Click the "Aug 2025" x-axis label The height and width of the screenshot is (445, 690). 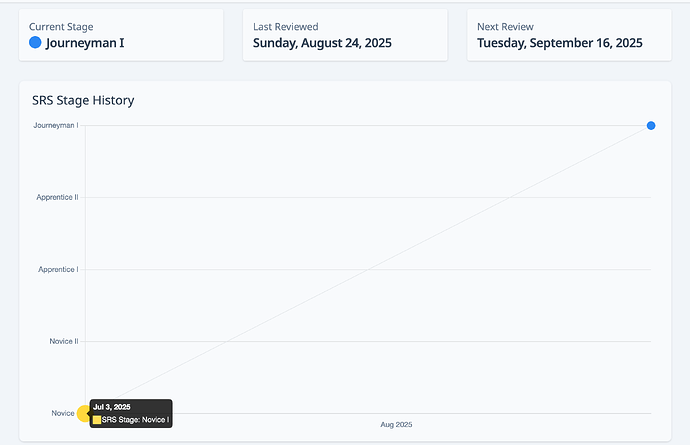(x=396, y=425)
